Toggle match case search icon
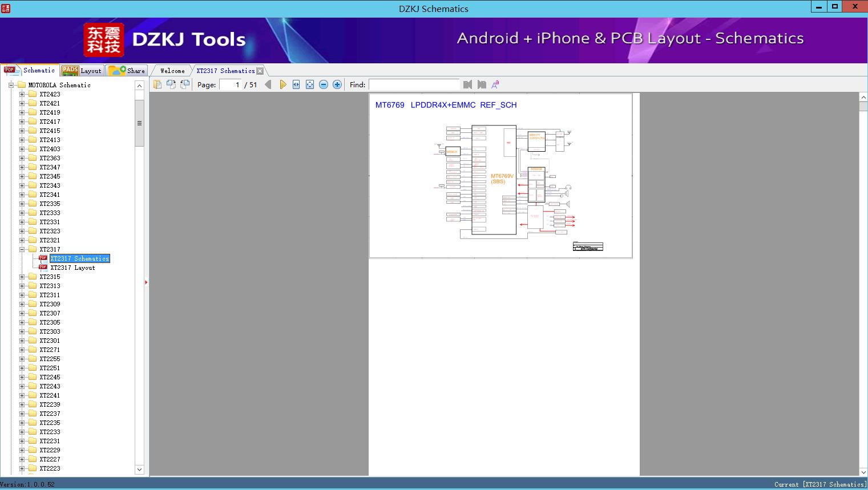868x490 pixels. (x=495, y=84)
